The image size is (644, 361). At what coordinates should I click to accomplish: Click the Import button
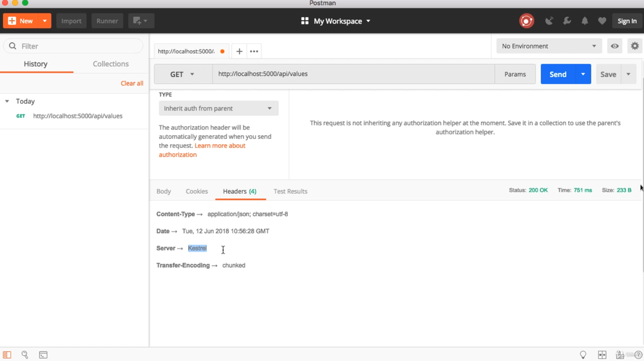[x=71, y=21]
